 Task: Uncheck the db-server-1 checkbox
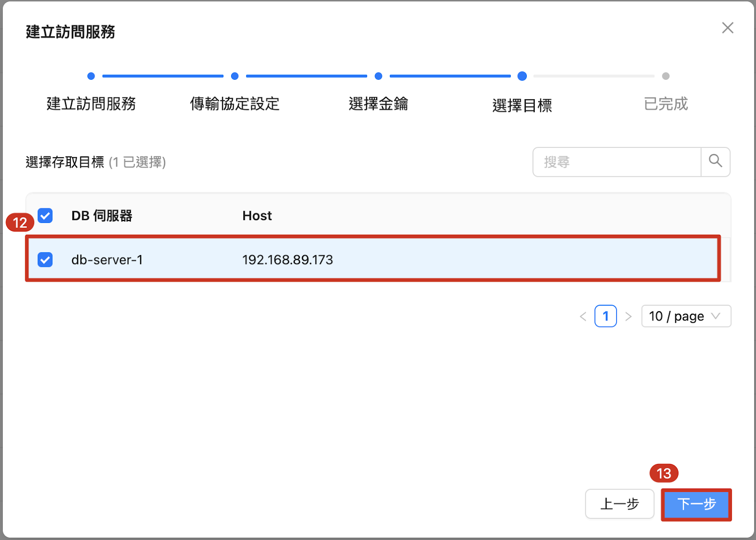point(45,260)
